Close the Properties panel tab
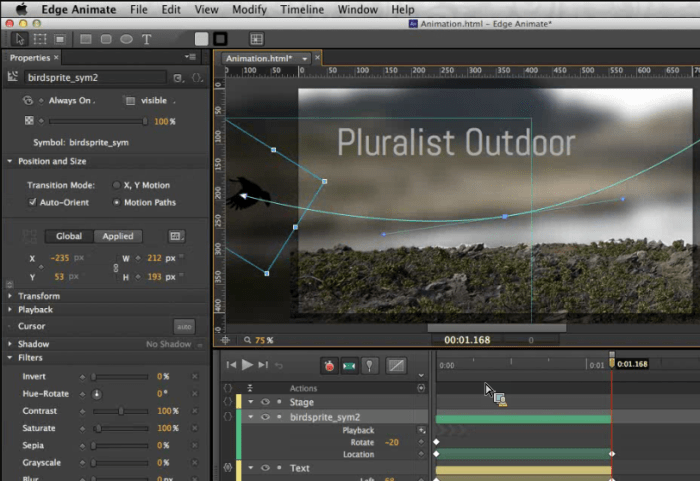This screenshot has height=481, width=700. tap(56, 58)
